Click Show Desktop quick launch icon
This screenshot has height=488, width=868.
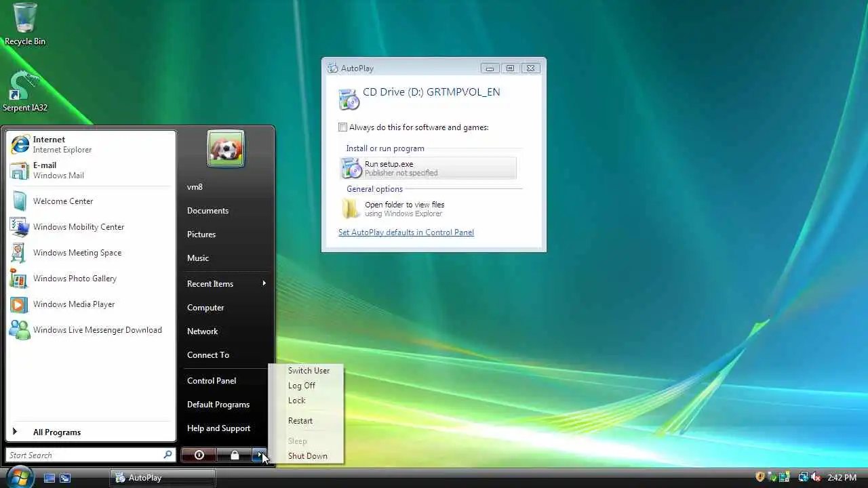tap(50, 478)
